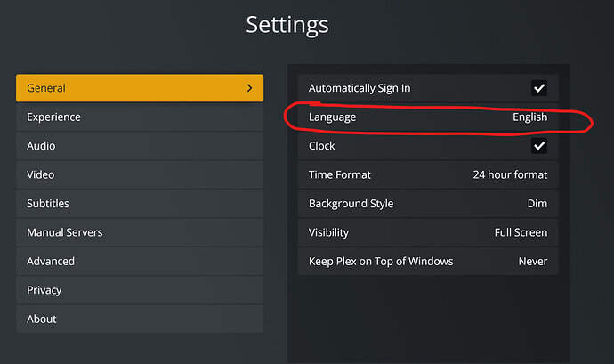Open the About section

pyautogui.click(x=139, y=319)
